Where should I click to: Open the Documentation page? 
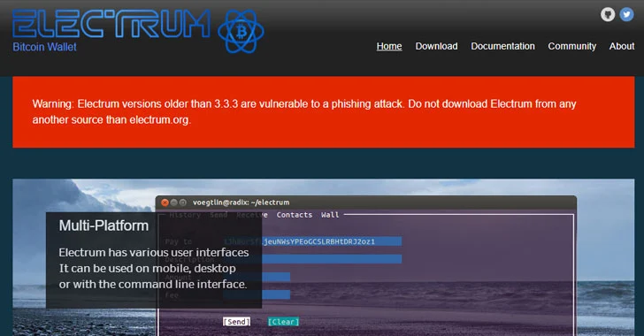[x=502, y=46]
